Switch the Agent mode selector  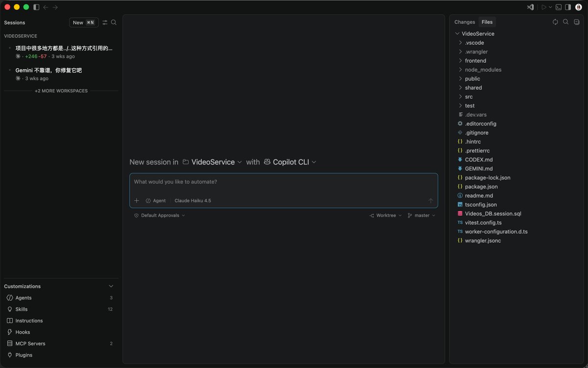(156, 201)
